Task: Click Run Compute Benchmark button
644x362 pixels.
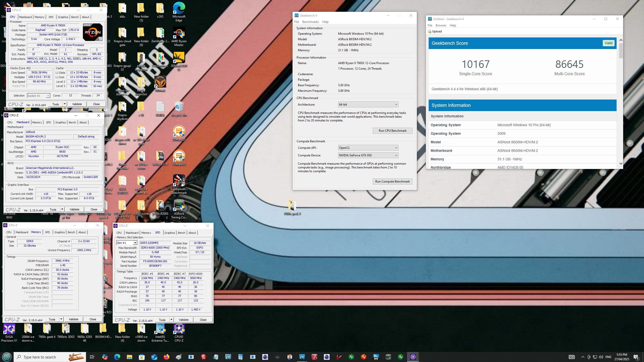Action: 392,182
